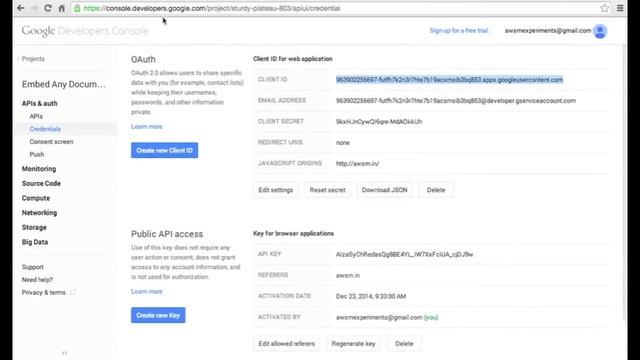The height and width of the screenshot is (360, 640).
Task: Open the Chrome hamburger menu
Action: (x=620, y=8)
